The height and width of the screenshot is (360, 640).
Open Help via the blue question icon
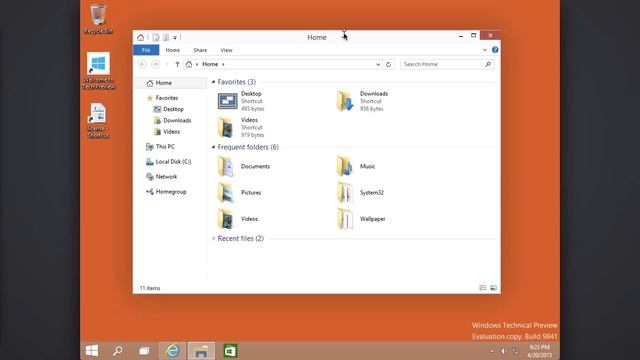[495, 50]
